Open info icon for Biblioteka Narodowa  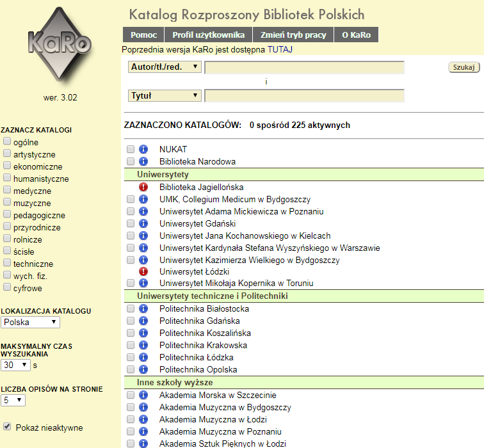(143, 161)
